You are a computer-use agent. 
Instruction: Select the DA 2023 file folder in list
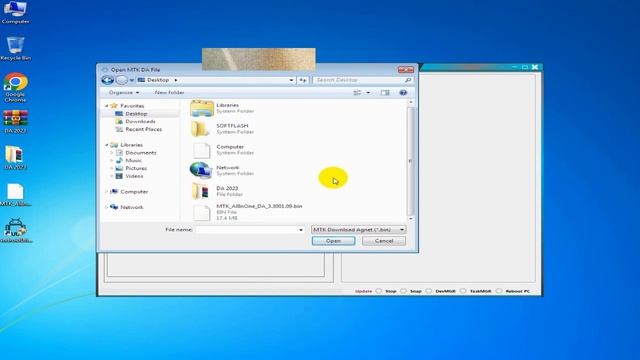click(222, 191)
